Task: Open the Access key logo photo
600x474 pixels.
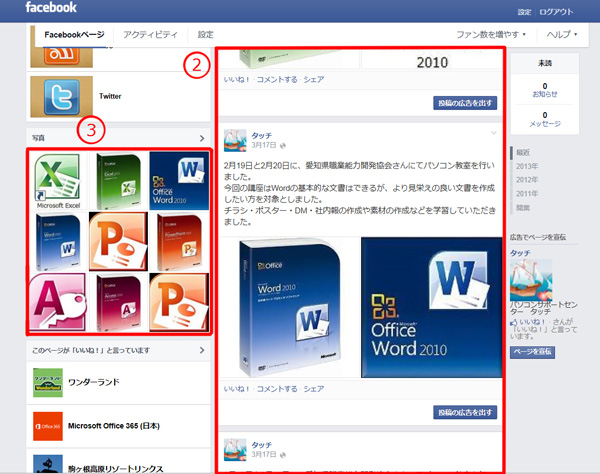Action: click(58, 302)
